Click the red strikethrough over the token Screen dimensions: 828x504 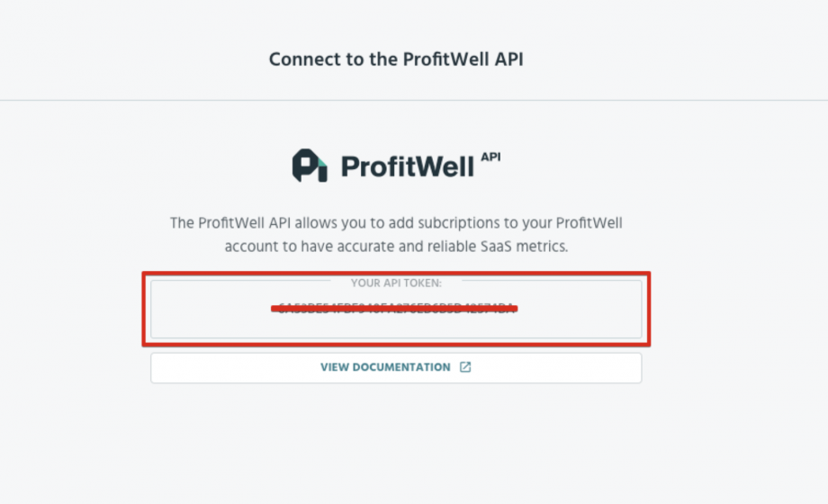(x=394, y=309)
